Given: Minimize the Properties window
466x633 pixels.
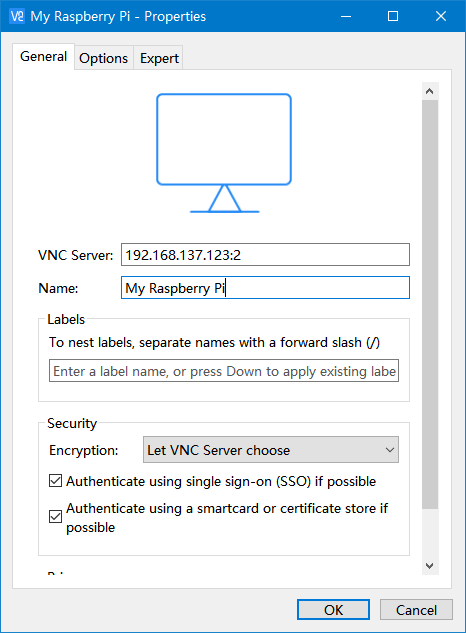Looking at the screenshot, I should pyautogui.click(x=346, y=16).
